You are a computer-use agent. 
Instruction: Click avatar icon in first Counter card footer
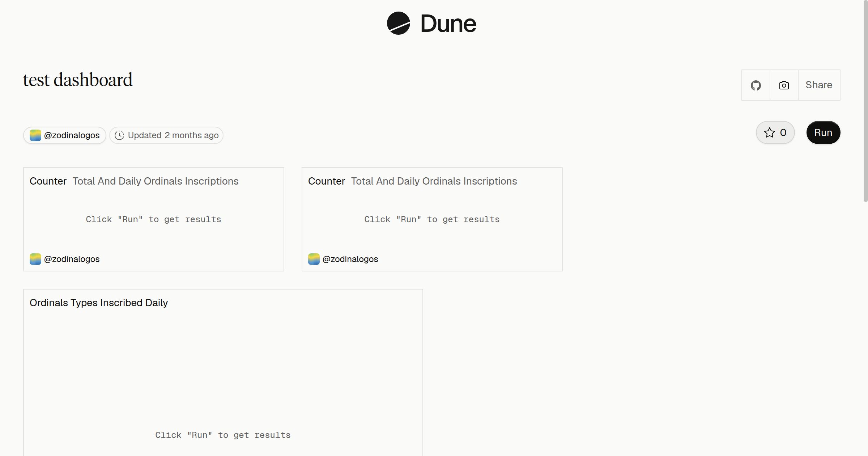tap(35, 259)
